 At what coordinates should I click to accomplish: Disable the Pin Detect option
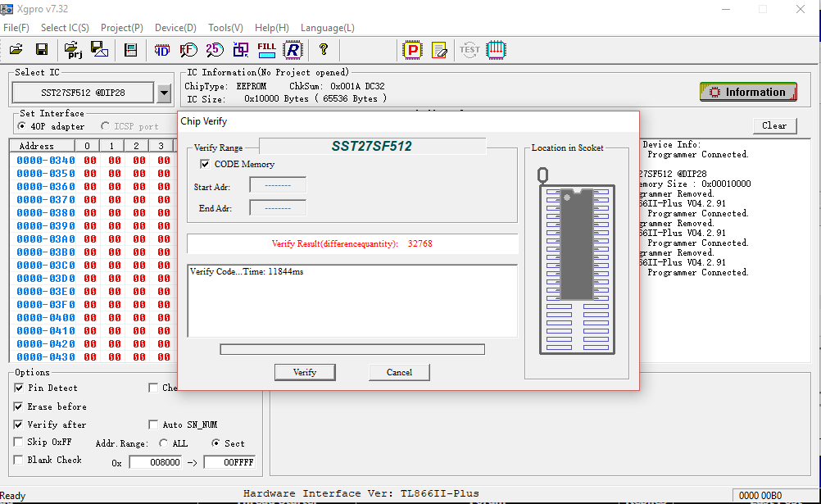[x=20, y=388]
